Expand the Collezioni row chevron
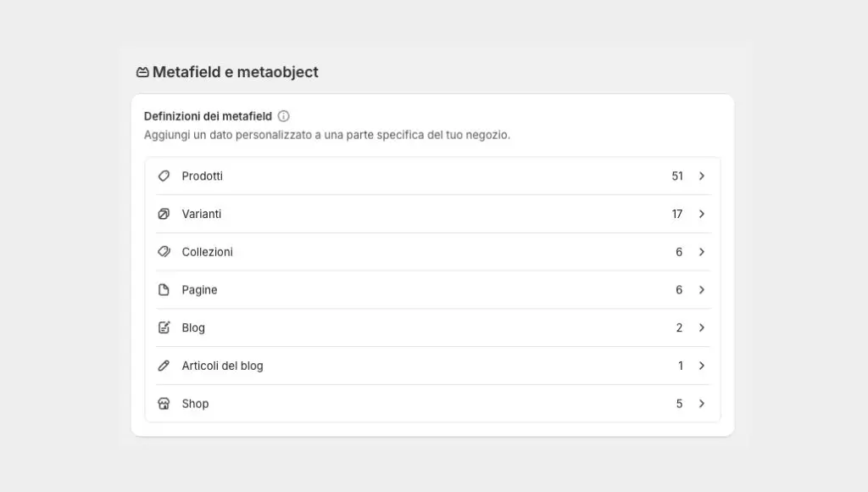 (701, 252)
